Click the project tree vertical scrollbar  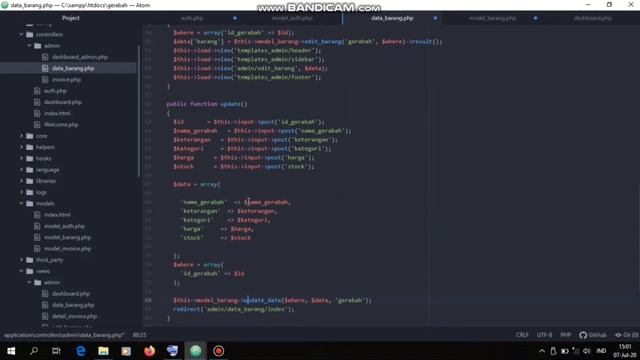tap(139, 110)
